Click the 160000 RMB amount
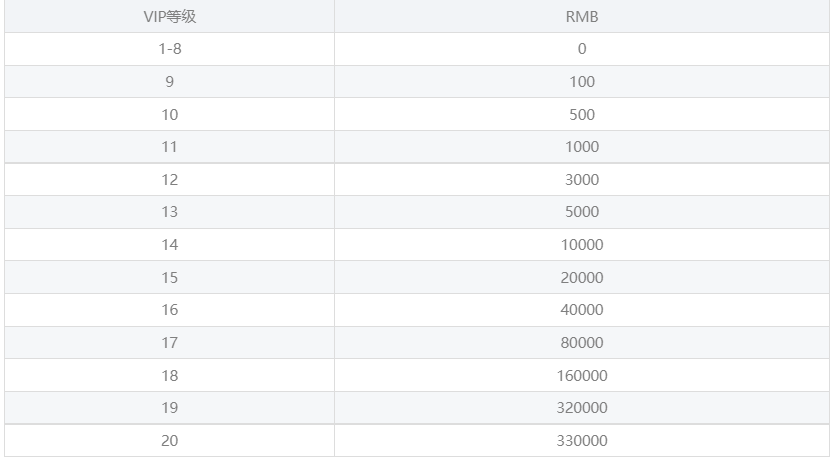Image resolution: width=835 pixels, height=462 pixels. pyautogui.click(x=582, y=375)
